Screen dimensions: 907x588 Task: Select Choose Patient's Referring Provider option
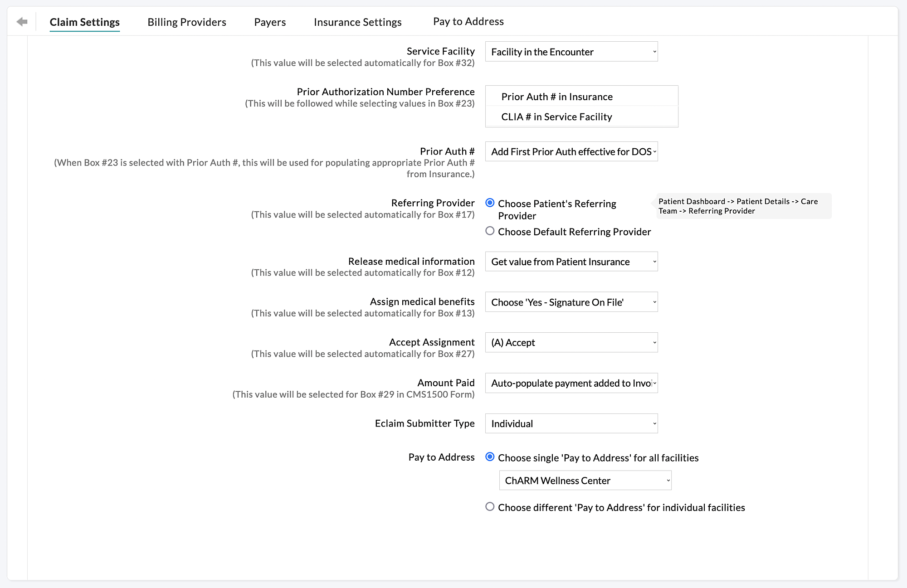(x=490, y=203)
